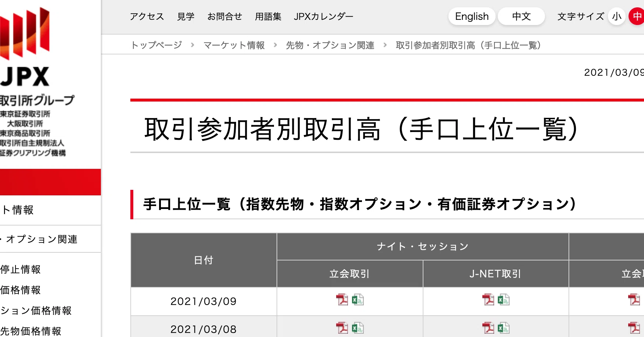Open アクセス page
This screenshot has width=644, height=337.
[147, 17]
